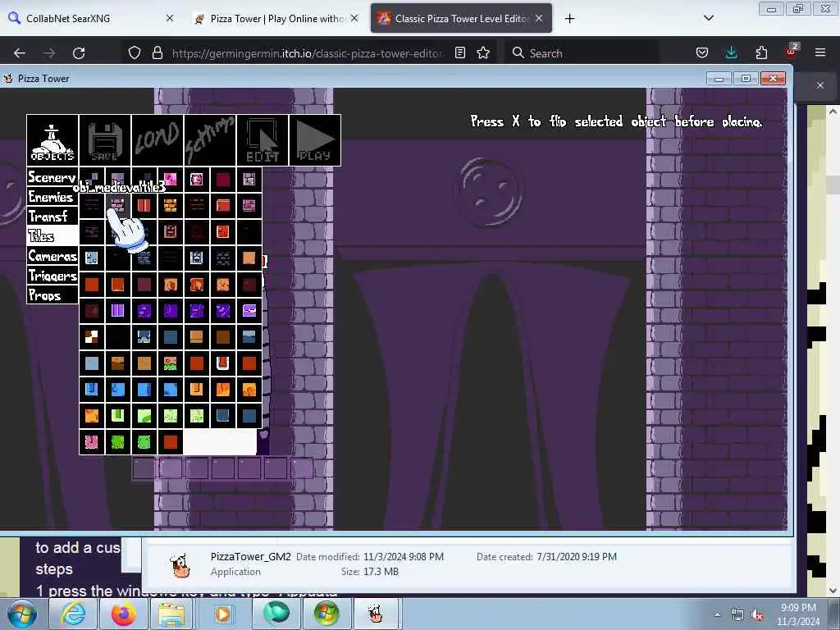Open the editor Settings button
The height and width of the screenshot is (630, 840).
click(209, 140)
